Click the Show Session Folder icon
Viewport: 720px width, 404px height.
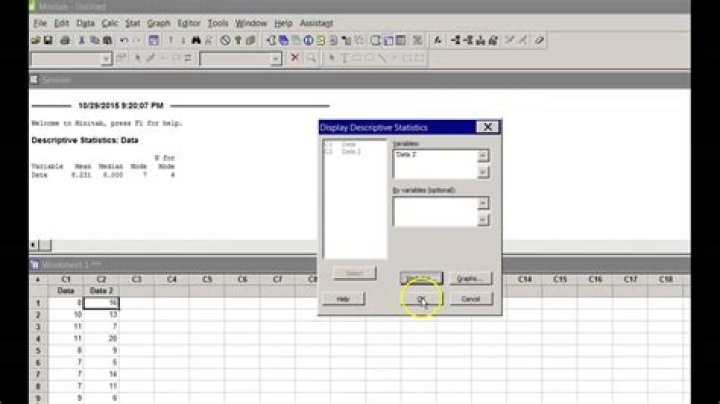(271, 40)
